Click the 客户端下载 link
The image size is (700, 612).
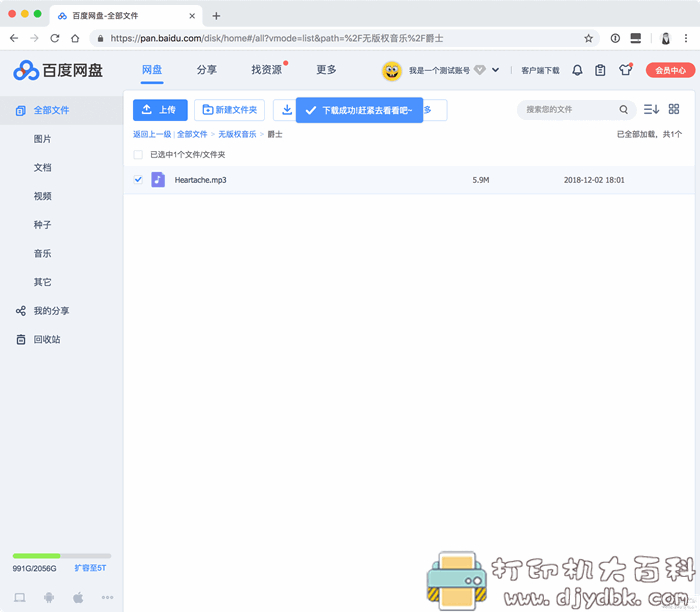click(x=540, y=70)
